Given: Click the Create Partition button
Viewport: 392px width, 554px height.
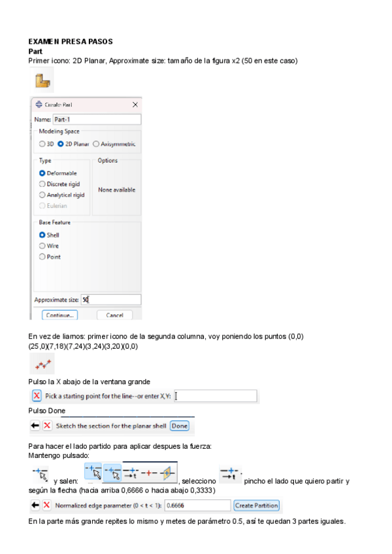Looking at the screenshot, I should tap(257, 505).
